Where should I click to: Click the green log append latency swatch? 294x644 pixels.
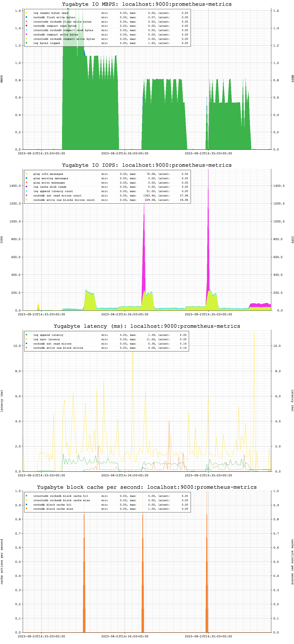tap(26, 335)
